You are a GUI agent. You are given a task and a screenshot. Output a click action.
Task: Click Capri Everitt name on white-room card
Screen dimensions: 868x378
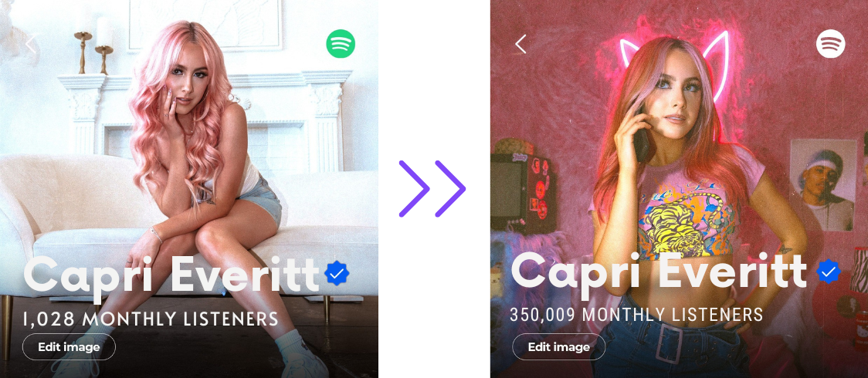tap(171, 275)
